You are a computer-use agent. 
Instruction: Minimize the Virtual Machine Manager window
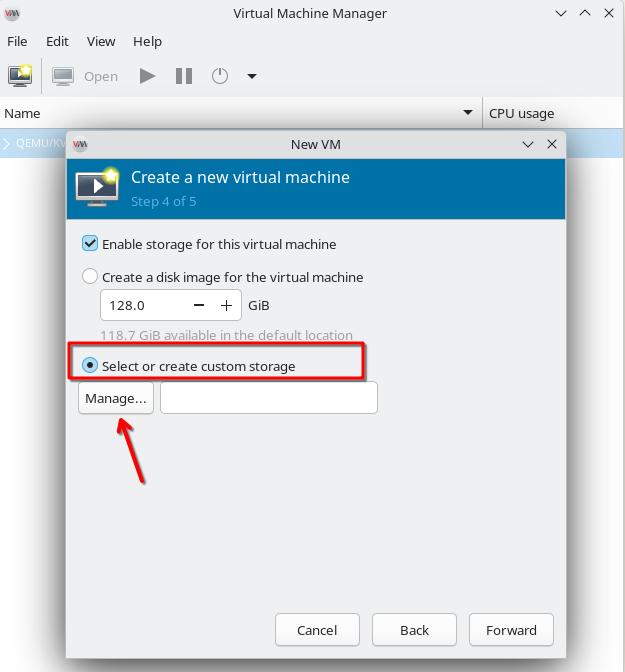point(561,14)
